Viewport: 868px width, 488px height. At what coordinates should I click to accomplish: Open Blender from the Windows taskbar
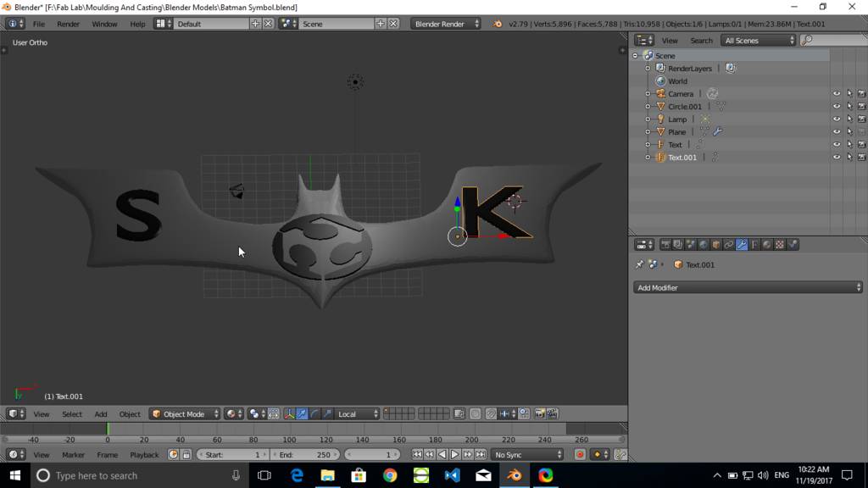click(515, 475)
